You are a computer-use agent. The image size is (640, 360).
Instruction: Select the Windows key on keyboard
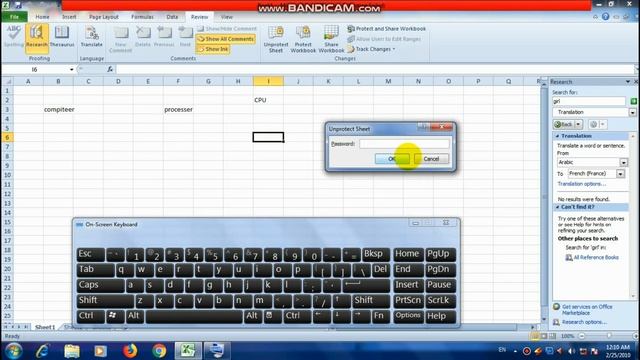113,316
